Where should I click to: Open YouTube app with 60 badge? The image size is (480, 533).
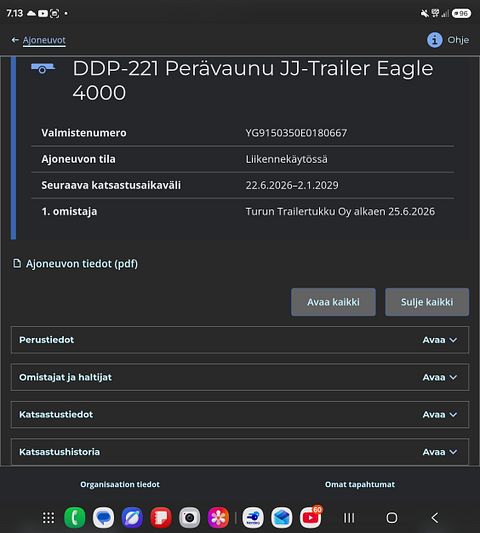coord(310,517)
